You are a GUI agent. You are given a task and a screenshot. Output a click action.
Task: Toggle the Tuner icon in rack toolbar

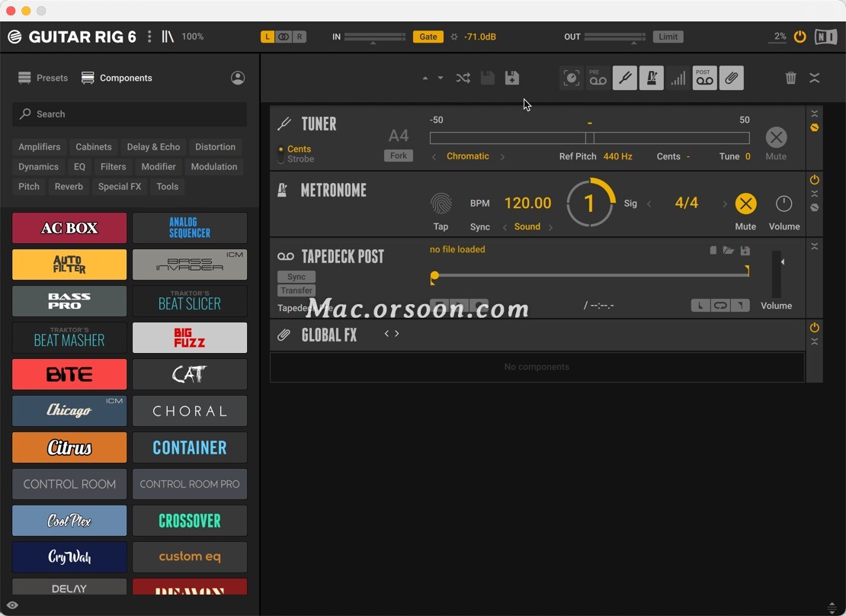click(625, 78)
